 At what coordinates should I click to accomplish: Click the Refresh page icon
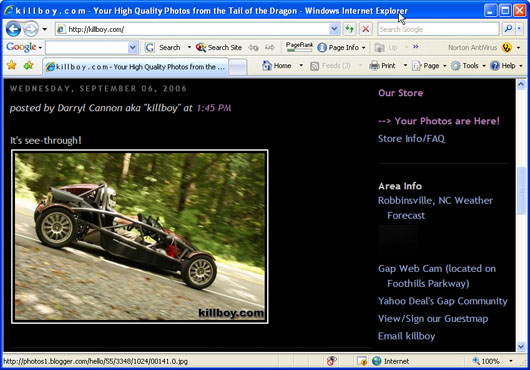350,29
